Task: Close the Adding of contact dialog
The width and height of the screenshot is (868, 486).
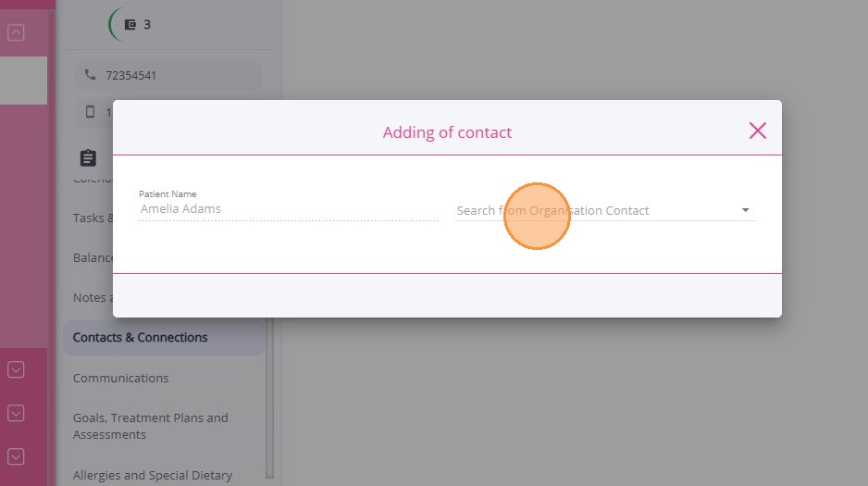Action: point(757,131)
